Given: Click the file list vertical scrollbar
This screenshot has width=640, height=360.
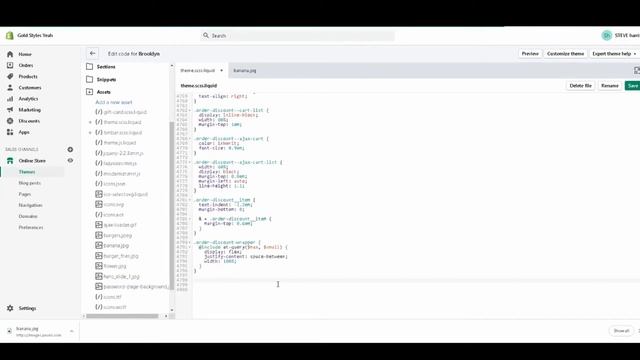Looking at the screenshot, I should (172, 206).
